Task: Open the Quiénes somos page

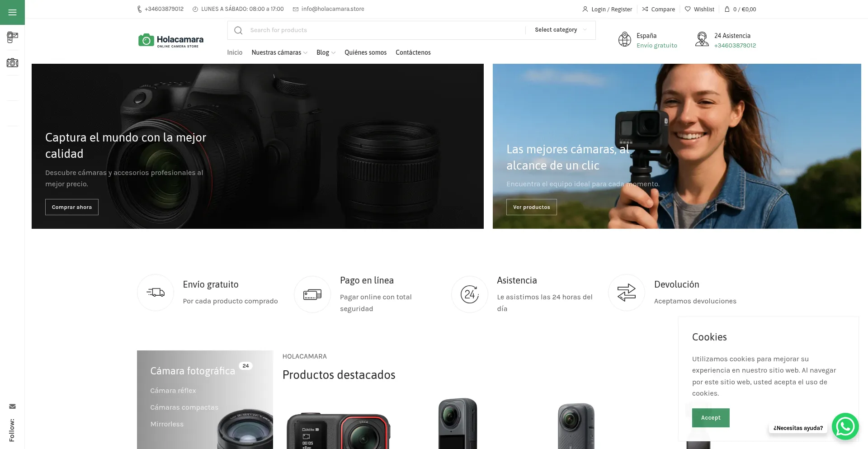Action: pos(365,52)
